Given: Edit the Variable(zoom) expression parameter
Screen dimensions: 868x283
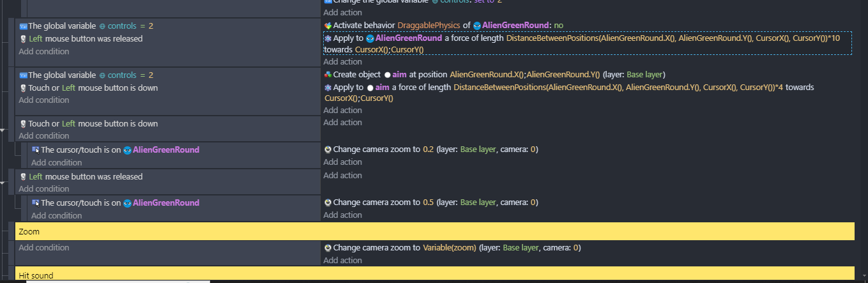Looking at the screenshot, I should pyautogui.click(x=449, y=248).
